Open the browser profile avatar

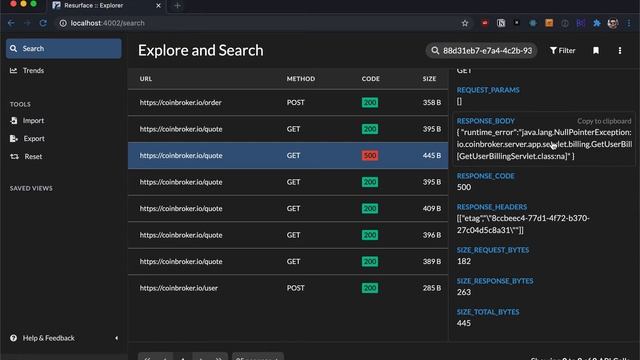point(613,23)
